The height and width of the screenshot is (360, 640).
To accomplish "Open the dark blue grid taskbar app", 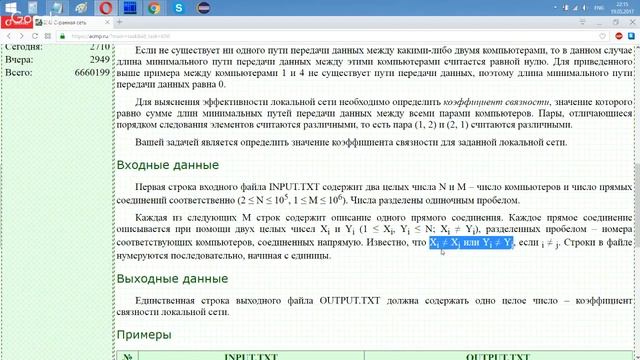I will 130,8.
